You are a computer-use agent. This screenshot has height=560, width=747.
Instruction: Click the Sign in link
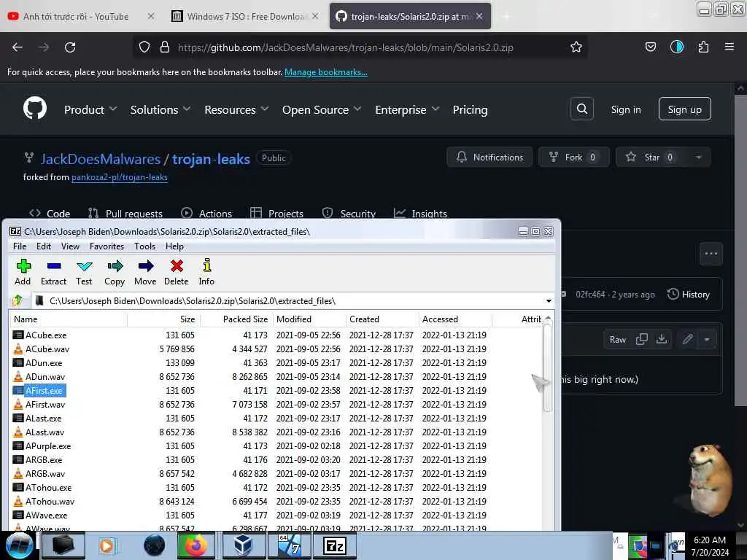pyautogui.click(x=625, y=109)
